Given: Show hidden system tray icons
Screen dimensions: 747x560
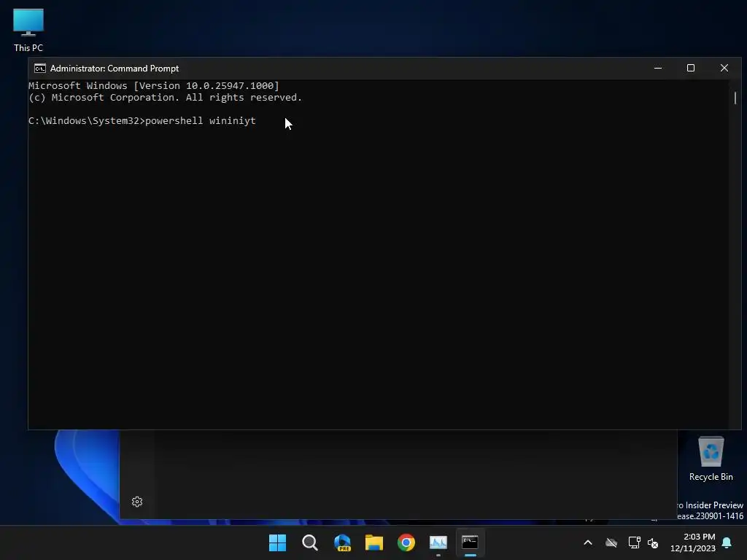Looking at the screenshot, I should (x=588, y=542).
